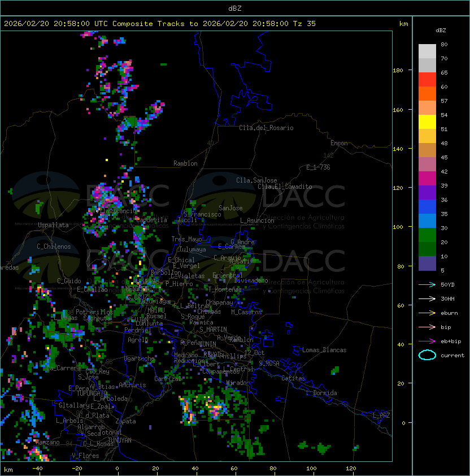
Task: Click the UTC Composite Tracks timestamp header
Action: tap(160, 24)
